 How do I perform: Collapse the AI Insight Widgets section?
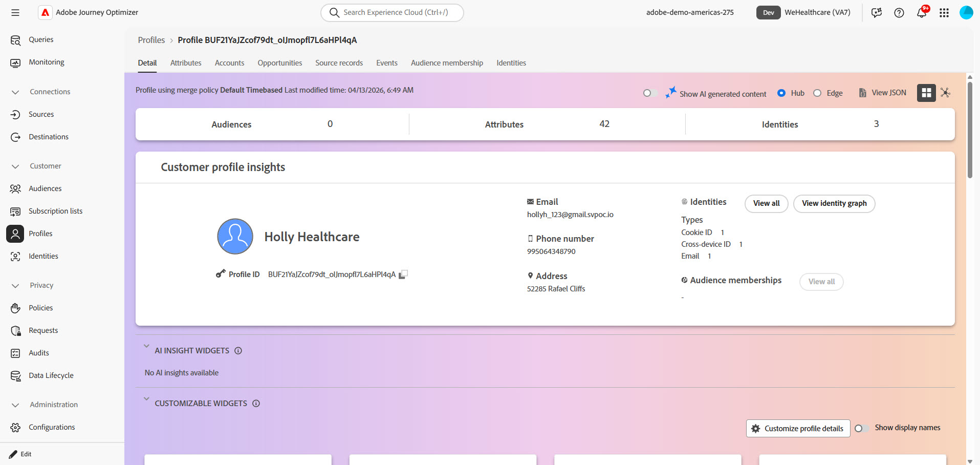[x=146, y=346]
